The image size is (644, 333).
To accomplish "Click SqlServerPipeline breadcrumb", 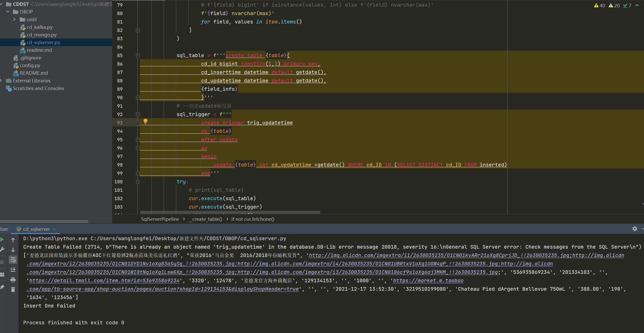I will pos(160,219).
